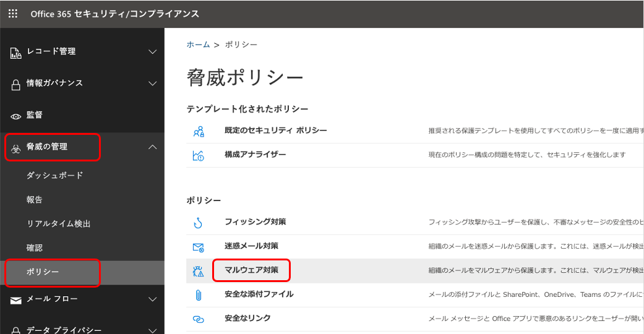Click the configuration analyzer chart icon
The image size is (644, 334).
pyautogui.click(x=199, y=155)
